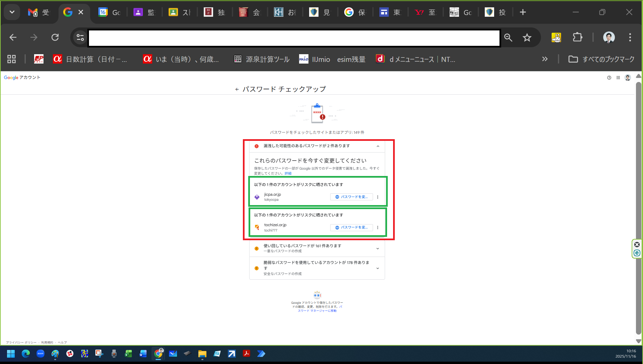The image size is (643, 364).
Task: Open Excel from the Windows taskbar
Action: pos(128,354)
